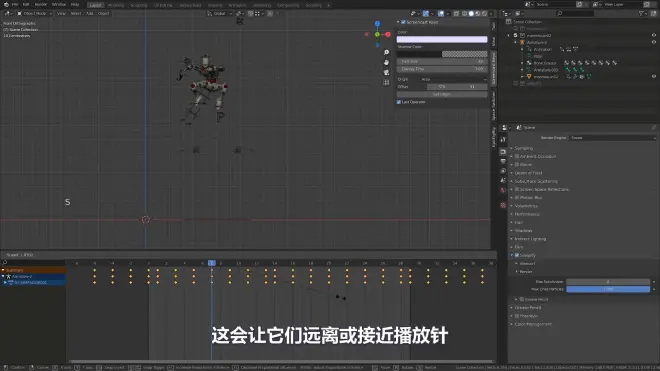Switch to perspective/orthographic grid icon

[x=386, y=83]
